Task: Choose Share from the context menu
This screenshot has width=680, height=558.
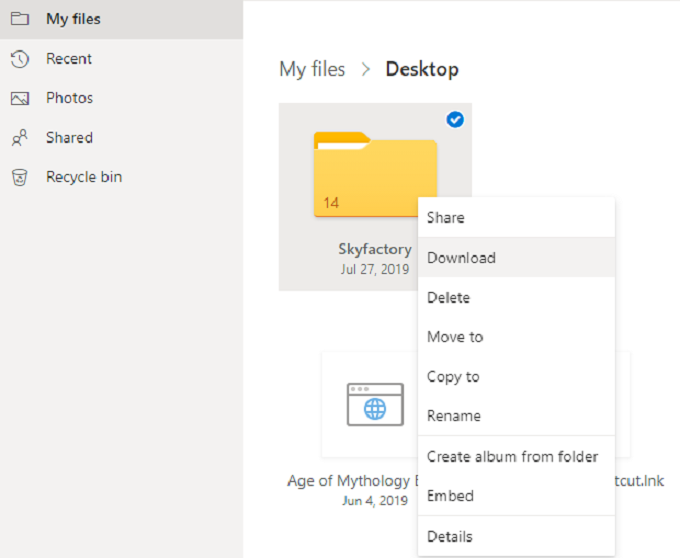Action: pyautogui.click(x=517, y=218)
